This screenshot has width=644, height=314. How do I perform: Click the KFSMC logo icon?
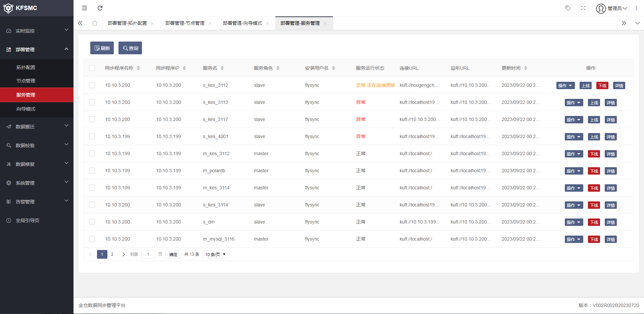pyautogui.click(x=8, y=8)
